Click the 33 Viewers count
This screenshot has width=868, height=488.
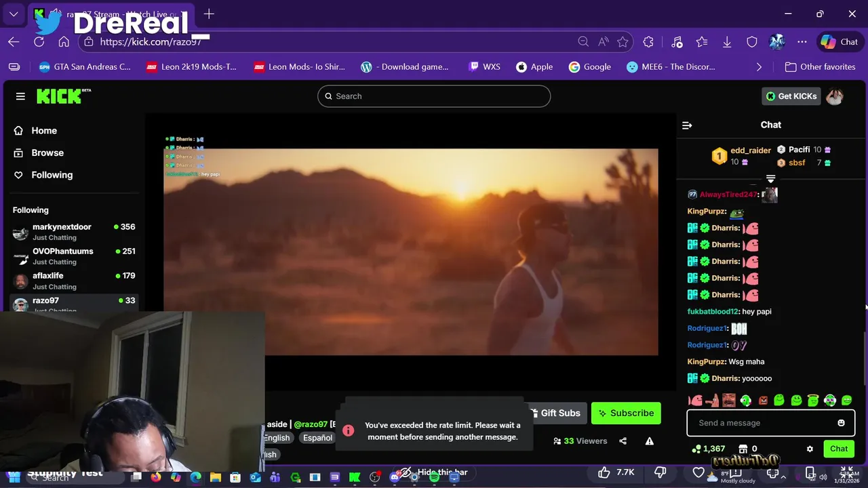click(580, 441)
